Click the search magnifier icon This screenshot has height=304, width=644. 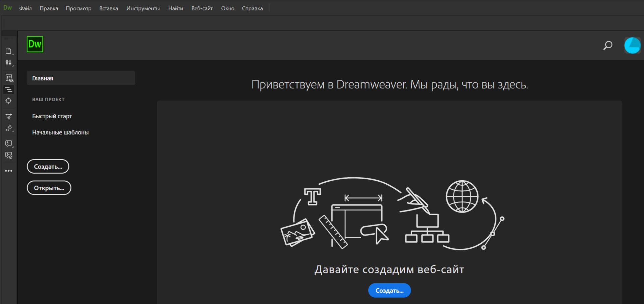[608, 46]
